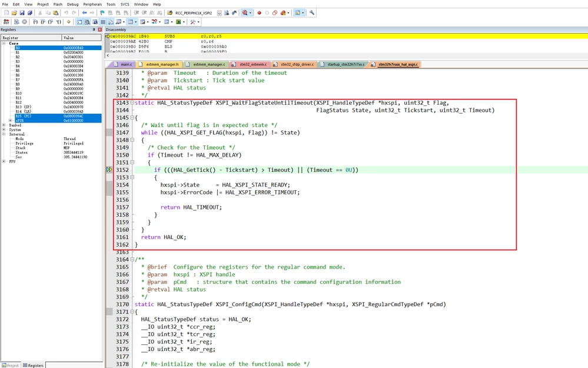Pin the Registers panel

94,29
